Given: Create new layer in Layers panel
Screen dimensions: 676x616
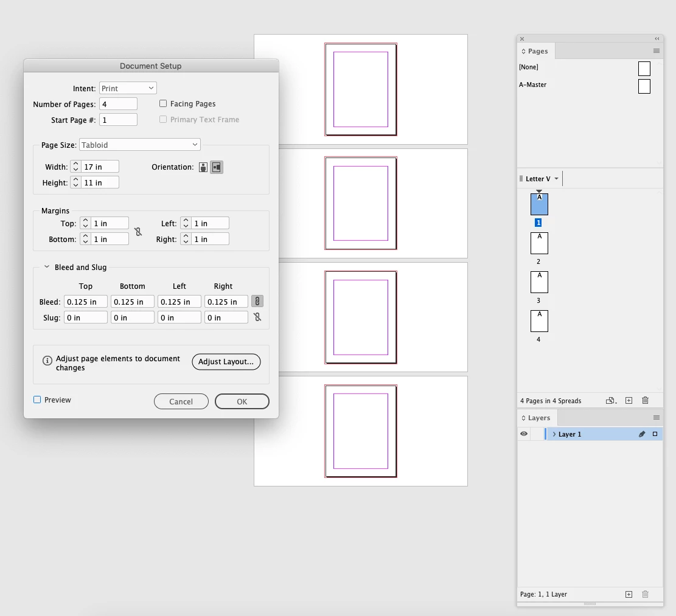Looking at the screenshot, I should click(x=629, y=595).
